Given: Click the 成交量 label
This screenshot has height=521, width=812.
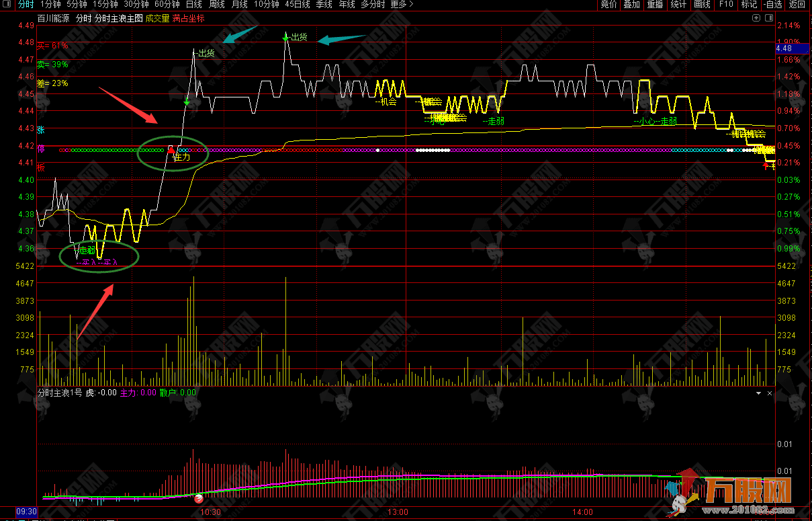Looking at the screenshot, I should [158, 19].
